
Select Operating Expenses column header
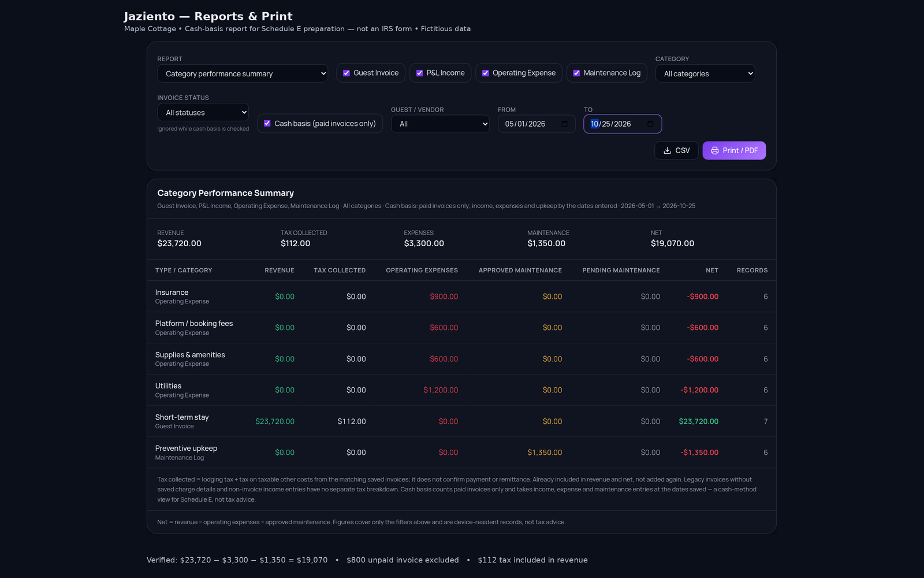(422, 271)
